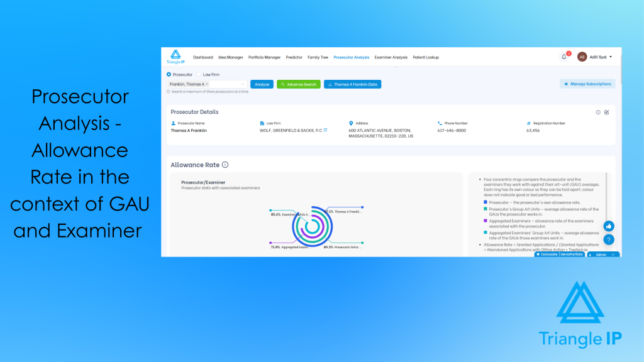Open Patent Lookup
644x362 pixels.
click(x=426, y=57)
